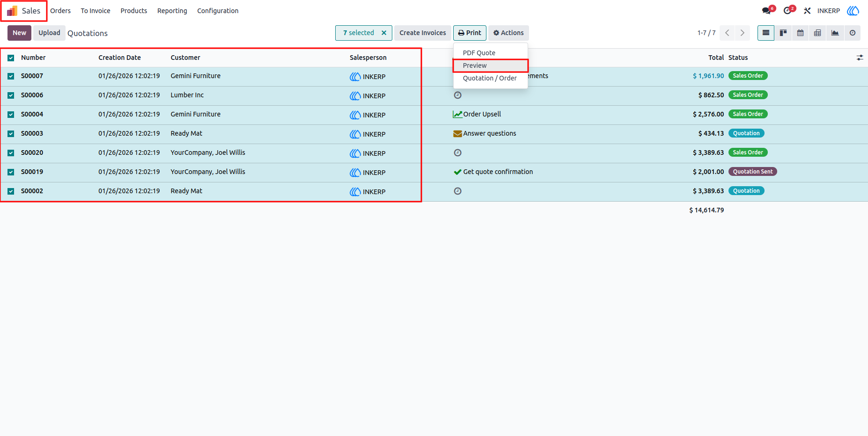This screenshot has height=436, width=868.
Task: Click the Create Invoices button
Action: [x=423, y=33]
